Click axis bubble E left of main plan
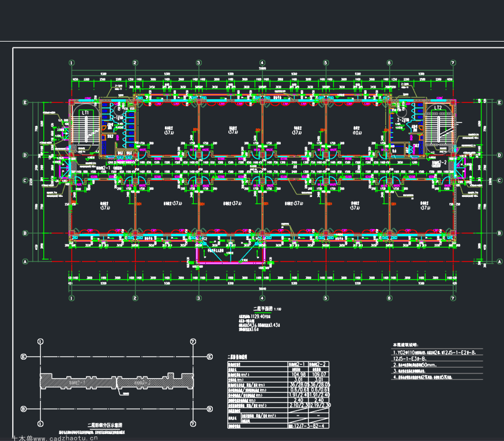Image resolution: width=504 pixels, height=441 pixels. (x=25, y=103)
